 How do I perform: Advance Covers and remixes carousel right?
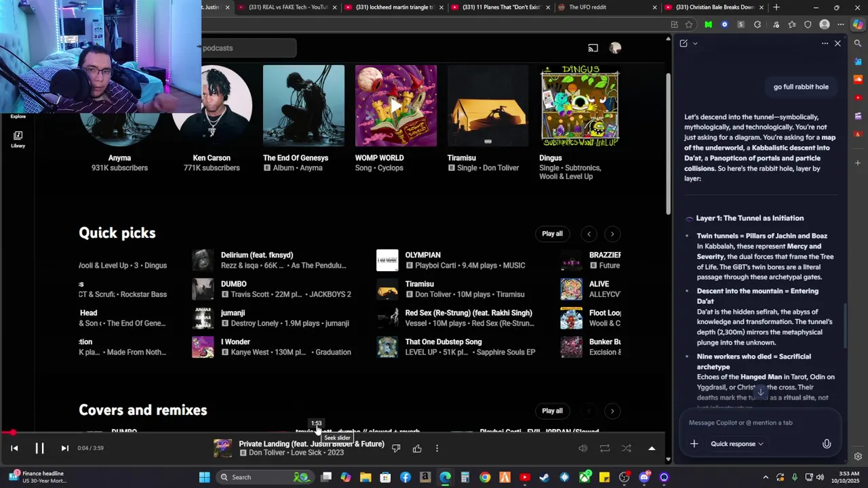point(612,411)
